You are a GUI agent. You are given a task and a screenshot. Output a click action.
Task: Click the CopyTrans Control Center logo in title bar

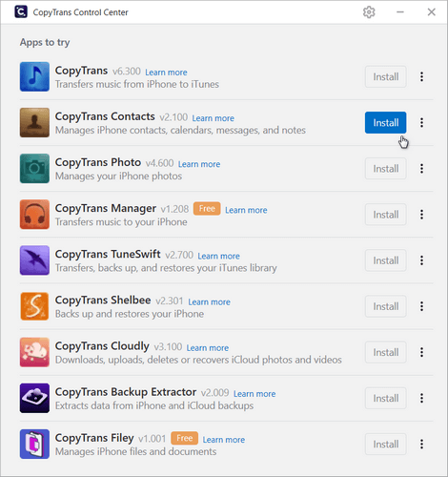click(x=21, y=12)
